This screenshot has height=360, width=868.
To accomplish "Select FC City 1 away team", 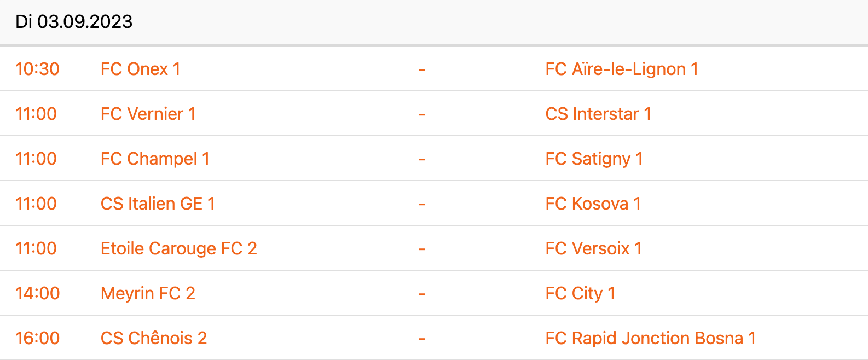I will click(x=580, y=293).
